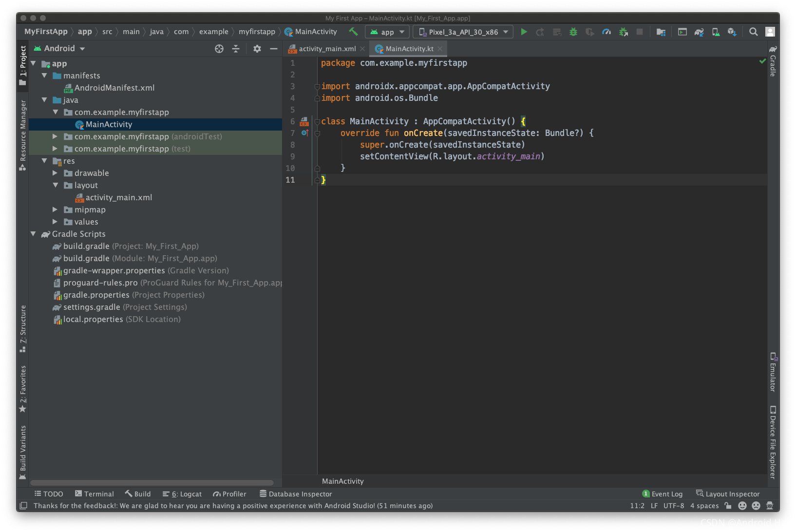Viewport: 796px width, 532px height.
Task: Toggle the Gradle tool window on right
Action: (x=773, y=61)
